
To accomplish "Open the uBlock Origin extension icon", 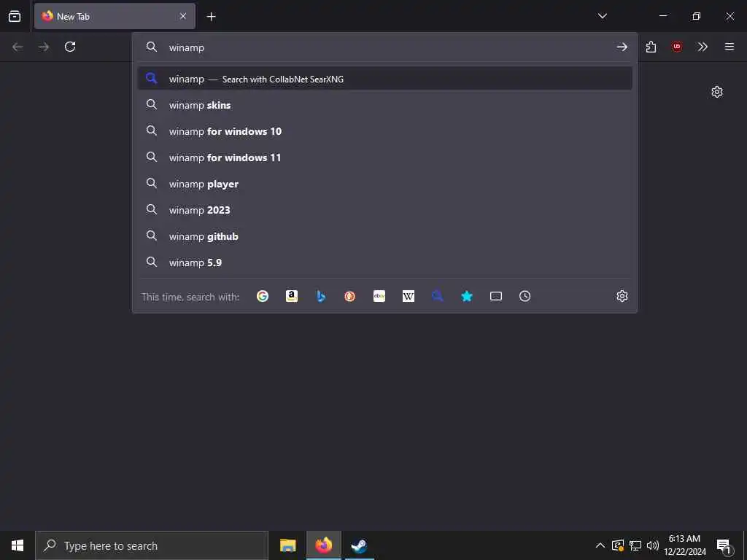I will (677, 47).
